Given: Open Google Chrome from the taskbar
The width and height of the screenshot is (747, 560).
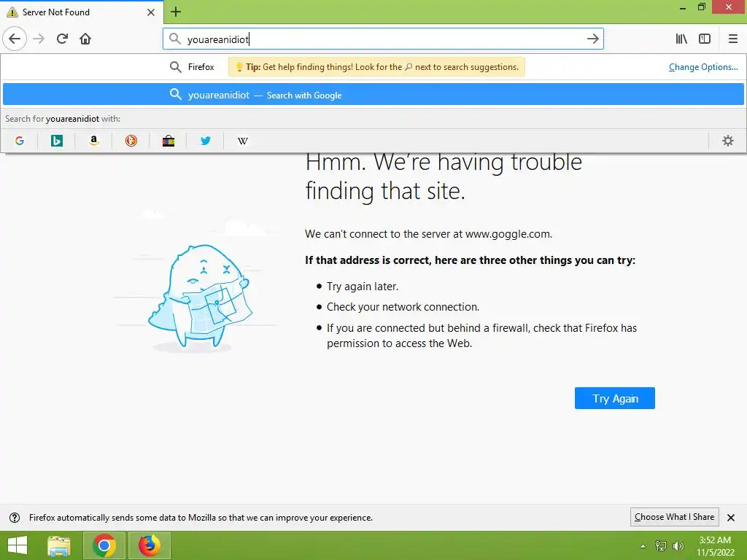Looking at the screenshot, I should (104, 545).
